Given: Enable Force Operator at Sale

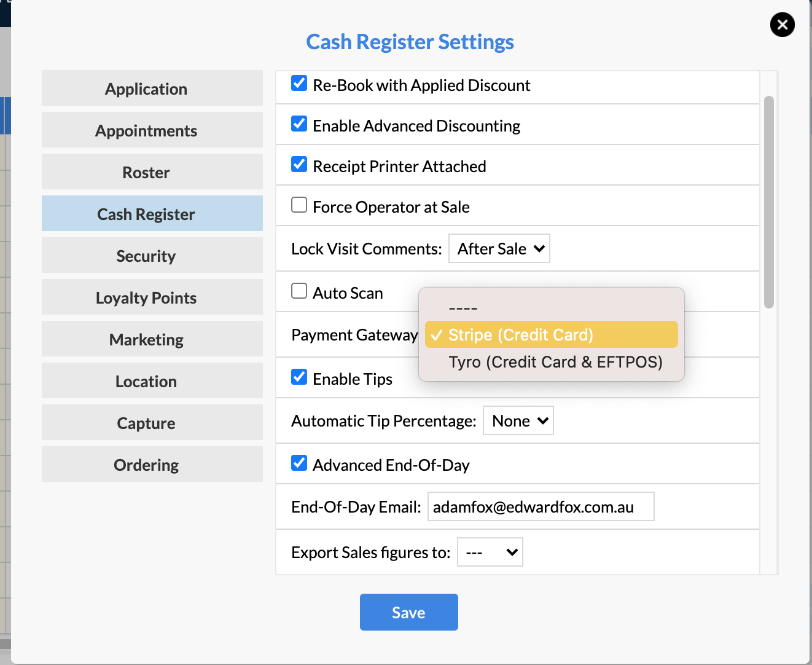Looking at the screenshot, I should pos(299,205).
